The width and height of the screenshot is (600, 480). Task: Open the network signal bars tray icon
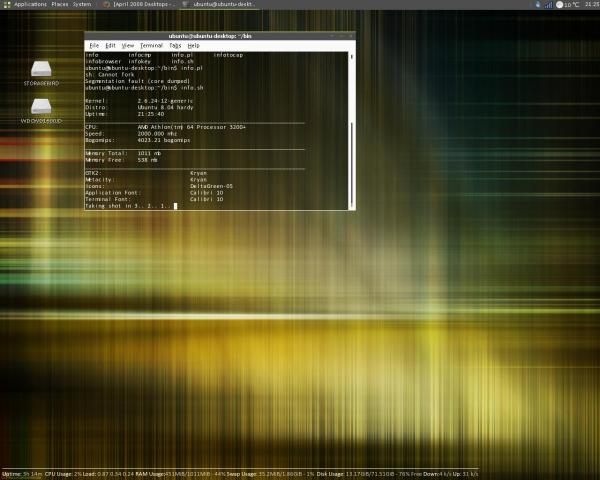(x=549, y=4)
